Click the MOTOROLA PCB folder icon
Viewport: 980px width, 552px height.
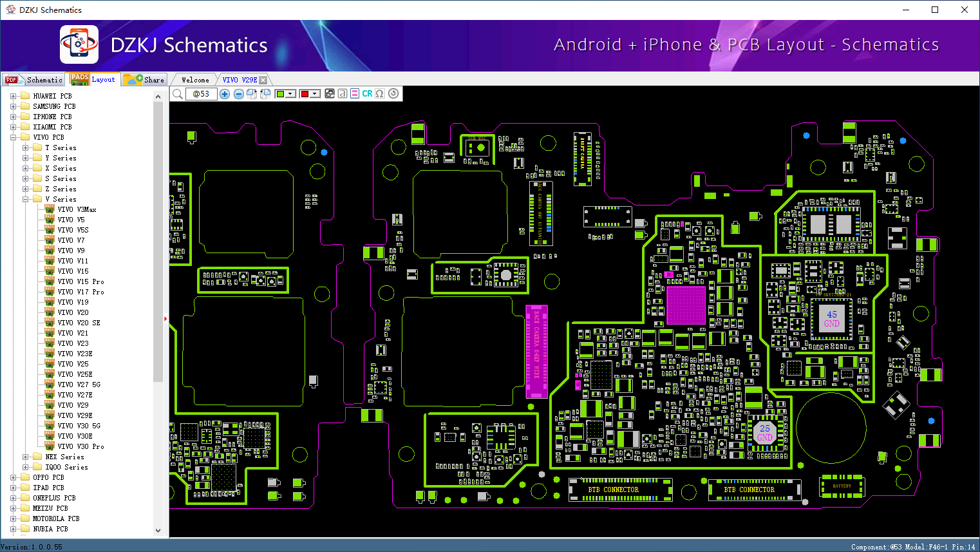[25, 518]
